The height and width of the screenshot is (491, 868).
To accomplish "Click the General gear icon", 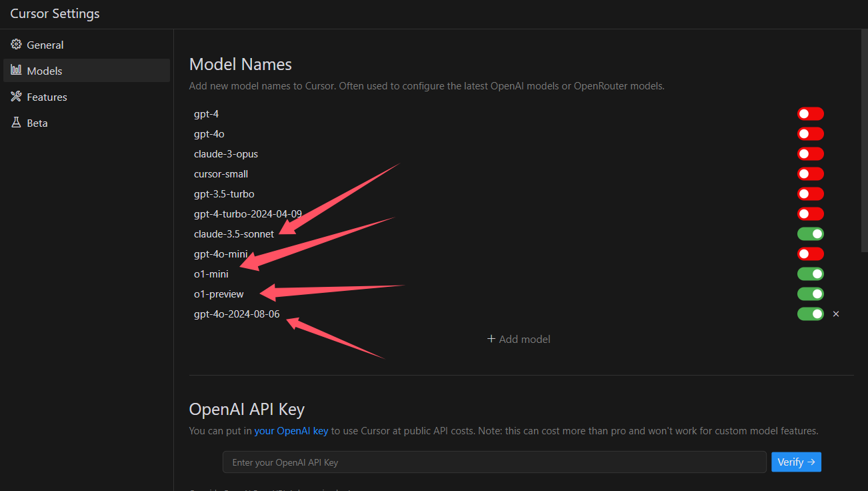I will point(16,45).
